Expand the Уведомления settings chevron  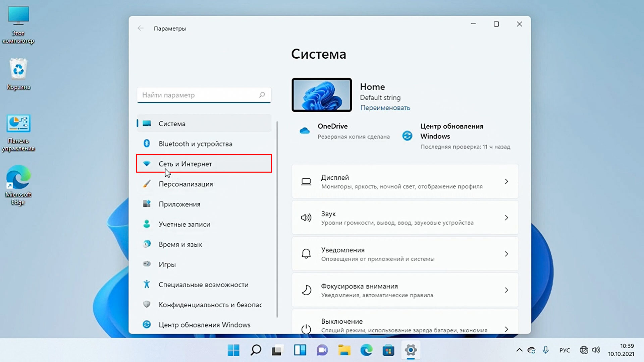coord(506,254)
